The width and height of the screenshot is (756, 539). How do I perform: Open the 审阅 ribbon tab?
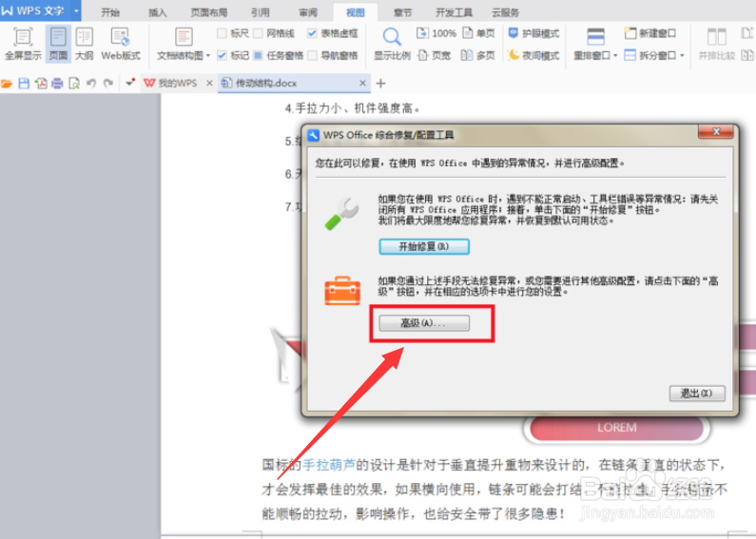tap(307, 12)
